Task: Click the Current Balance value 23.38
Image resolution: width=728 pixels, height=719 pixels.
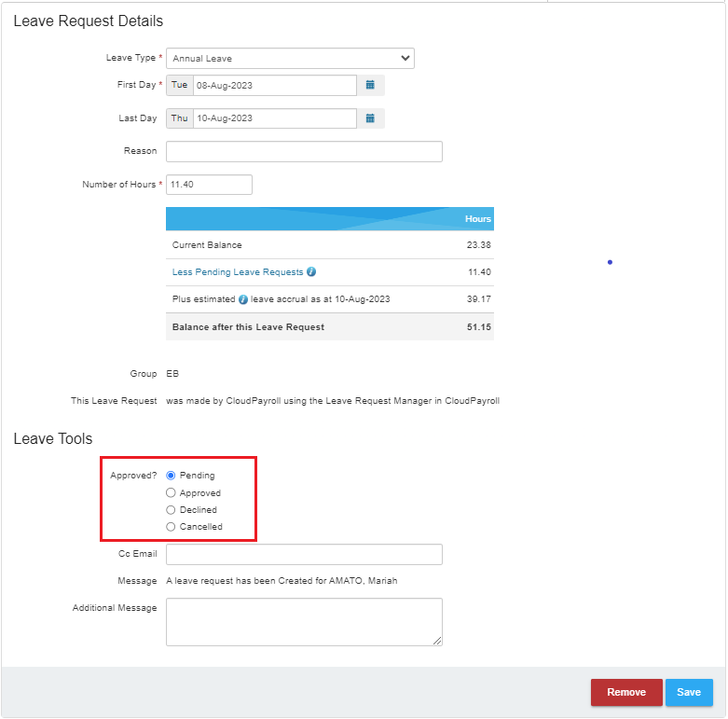Action: point(479,244)
